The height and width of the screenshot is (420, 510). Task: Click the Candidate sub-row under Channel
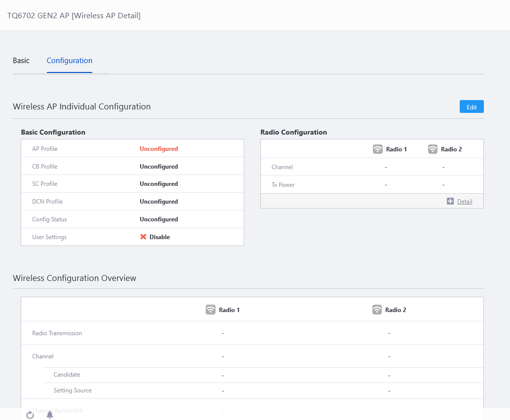tap(67, 375)
